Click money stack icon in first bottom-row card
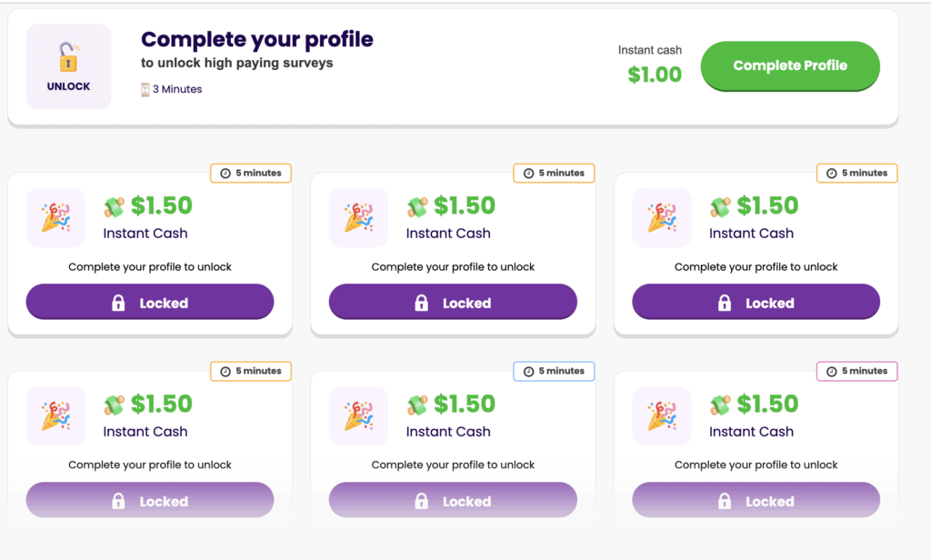Screen dimensions: 931x560 [x=114, y=405]
